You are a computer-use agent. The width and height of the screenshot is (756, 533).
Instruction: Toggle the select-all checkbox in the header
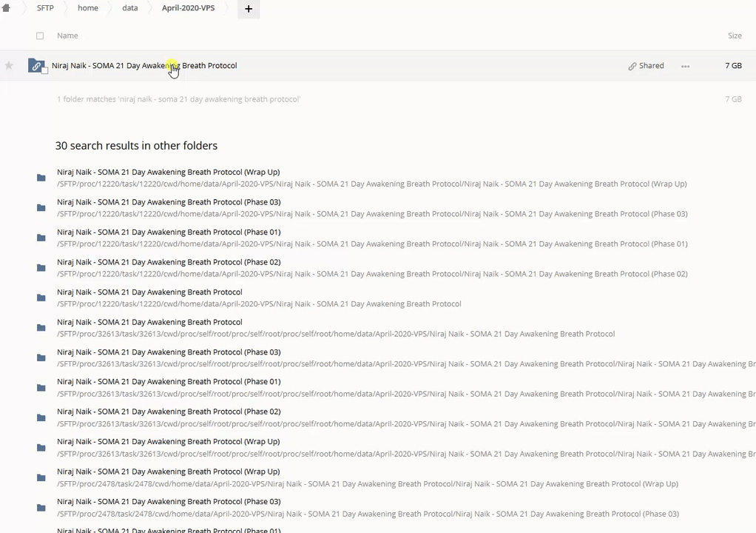tap(40, 36)
